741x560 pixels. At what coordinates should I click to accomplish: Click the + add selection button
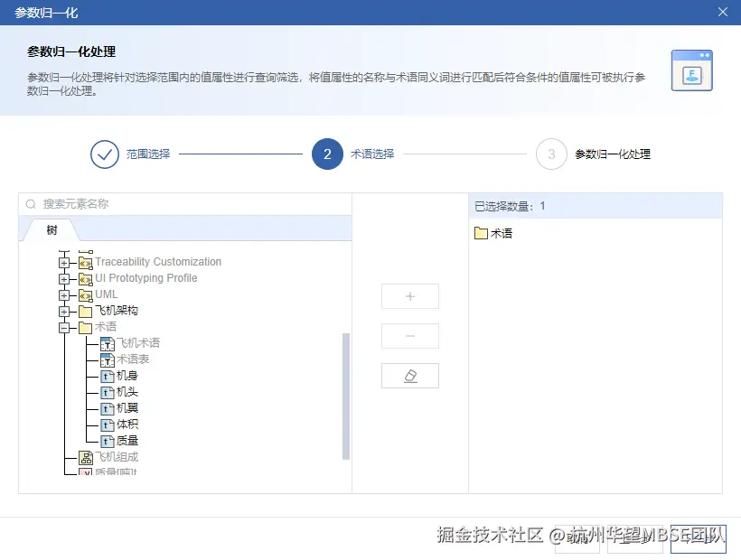tap(409, 296)
